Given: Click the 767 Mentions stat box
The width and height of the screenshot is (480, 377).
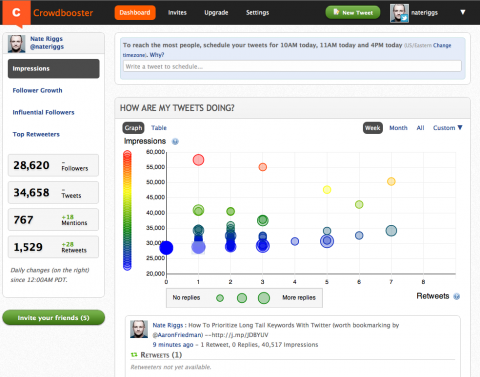Looking at the screenshot, I should click(x=53, y=220).
